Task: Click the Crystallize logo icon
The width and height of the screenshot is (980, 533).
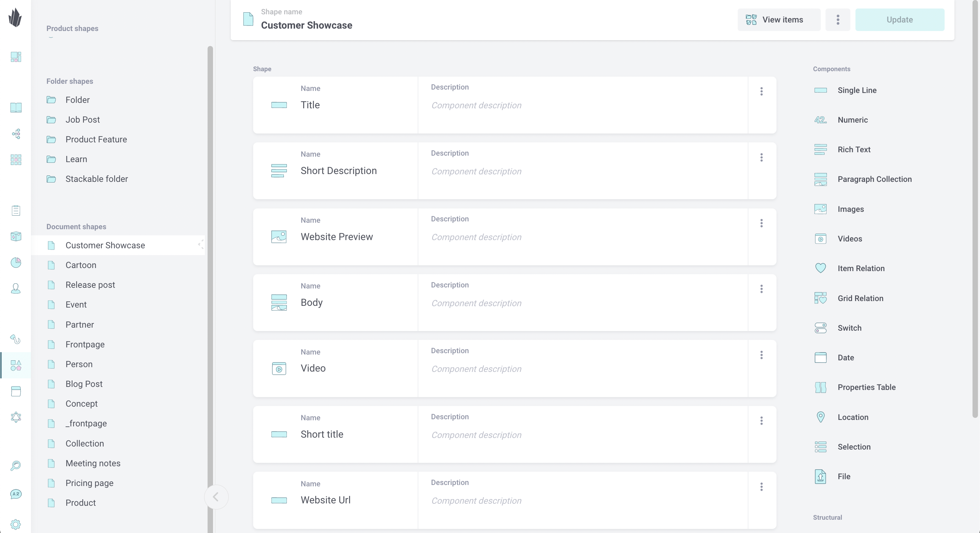Action: [x=15, y=17]
